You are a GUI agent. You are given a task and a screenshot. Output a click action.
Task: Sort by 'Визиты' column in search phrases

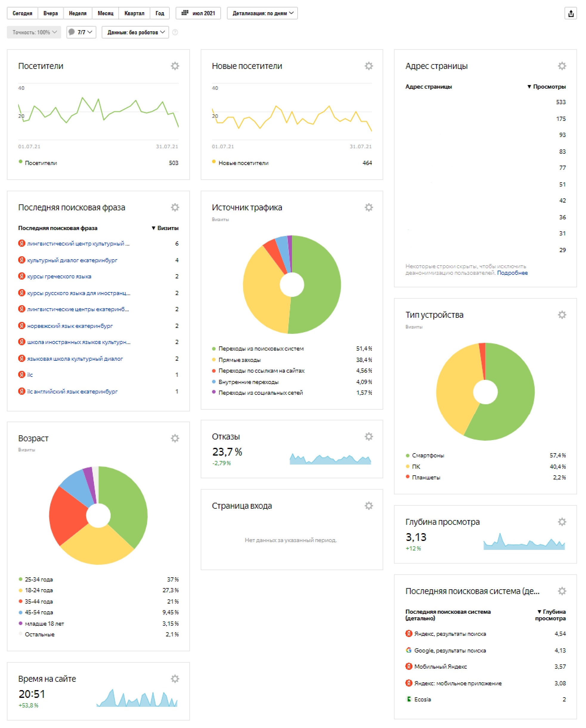(165, 228)
